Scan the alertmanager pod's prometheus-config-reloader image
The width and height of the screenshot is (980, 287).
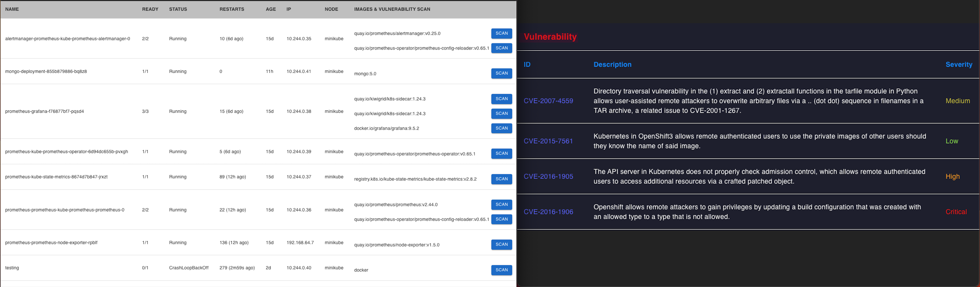501,48
